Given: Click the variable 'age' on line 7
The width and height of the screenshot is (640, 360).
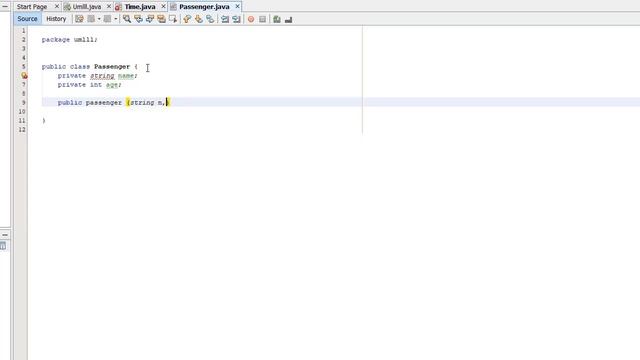Looking at the screenshot, I should coord(112,84).
